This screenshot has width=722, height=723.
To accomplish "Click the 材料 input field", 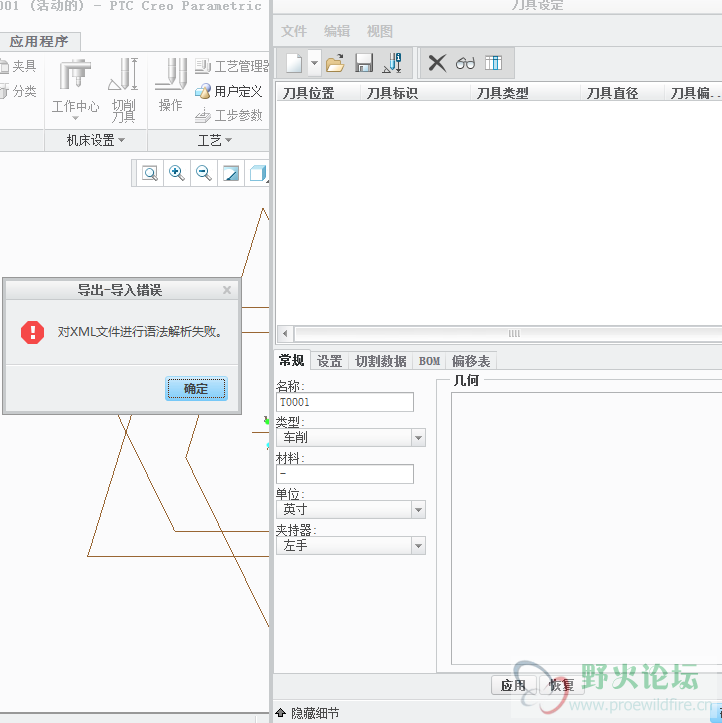I will 345,474.
